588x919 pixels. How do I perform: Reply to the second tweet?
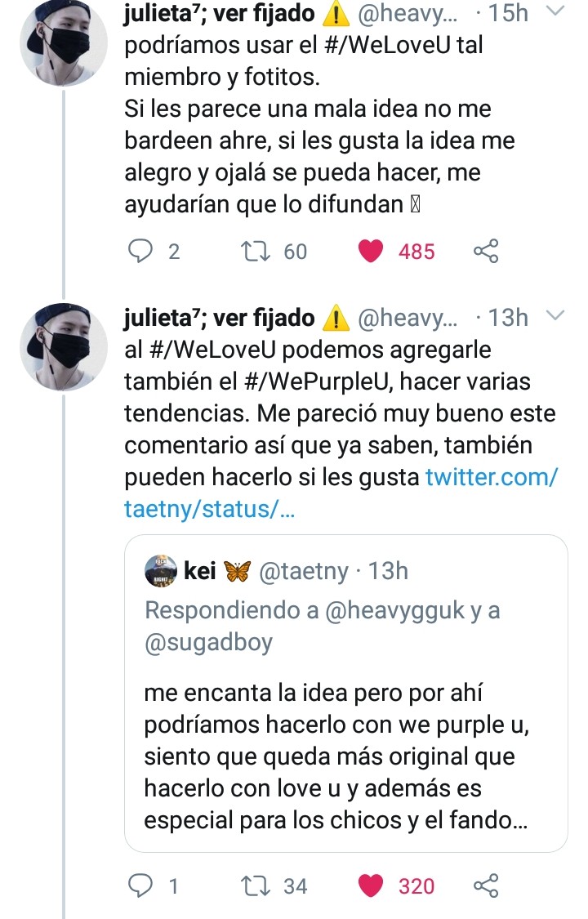(141, 886)
